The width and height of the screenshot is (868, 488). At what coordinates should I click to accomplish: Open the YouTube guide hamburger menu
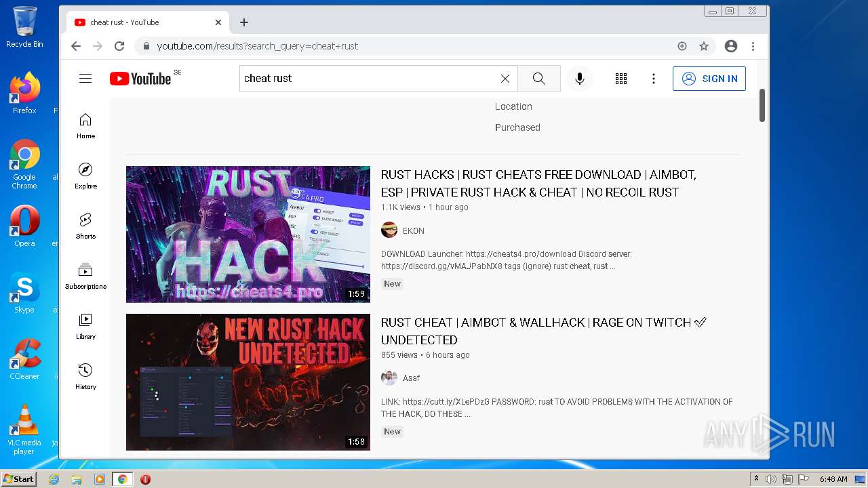tap(85, 79)
